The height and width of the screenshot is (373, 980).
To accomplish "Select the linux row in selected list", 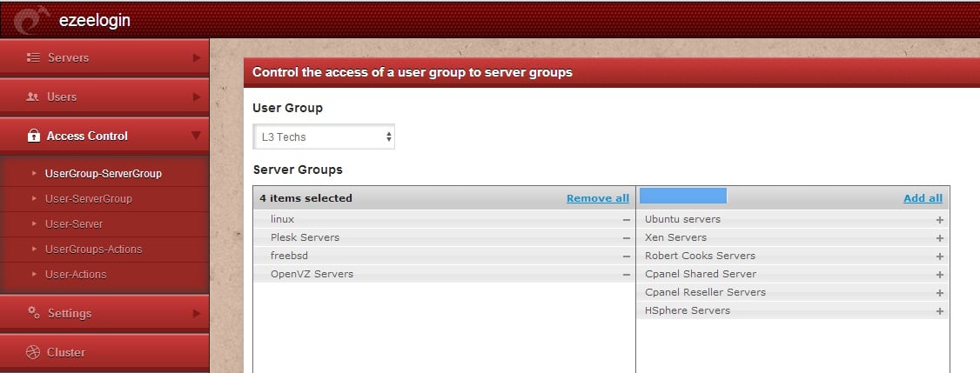I will 445,219.
